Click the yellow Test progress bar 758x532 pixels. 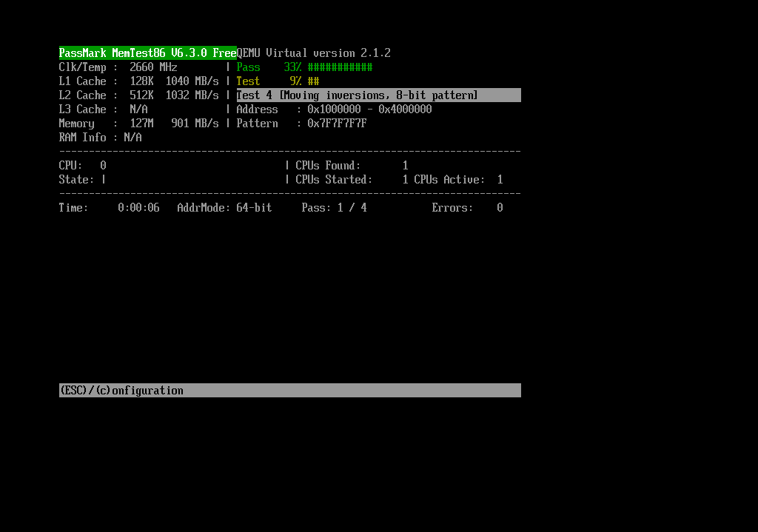pos(314,81)
